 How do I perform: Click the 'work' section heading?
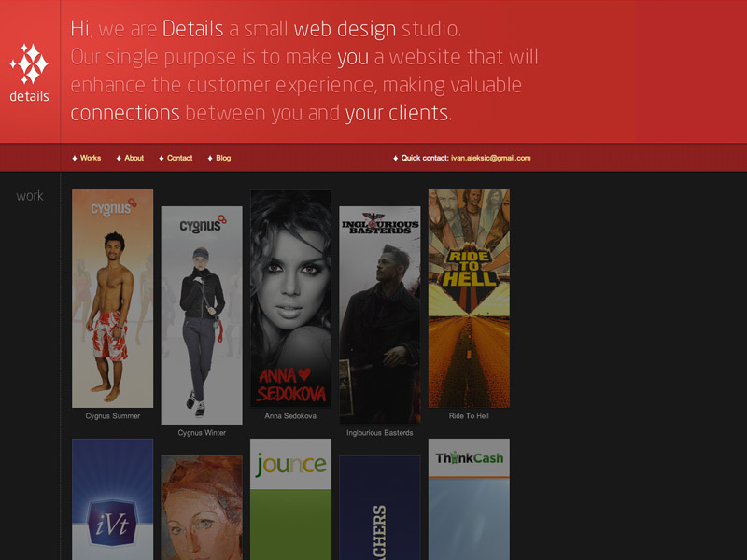pyautogui.click(x=30, y=196)
